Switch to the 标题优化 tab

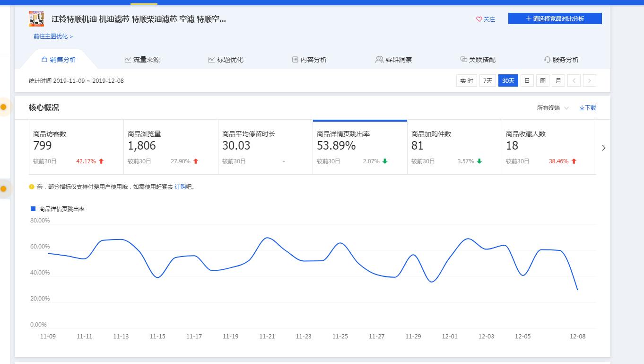[x=226, y=59]
